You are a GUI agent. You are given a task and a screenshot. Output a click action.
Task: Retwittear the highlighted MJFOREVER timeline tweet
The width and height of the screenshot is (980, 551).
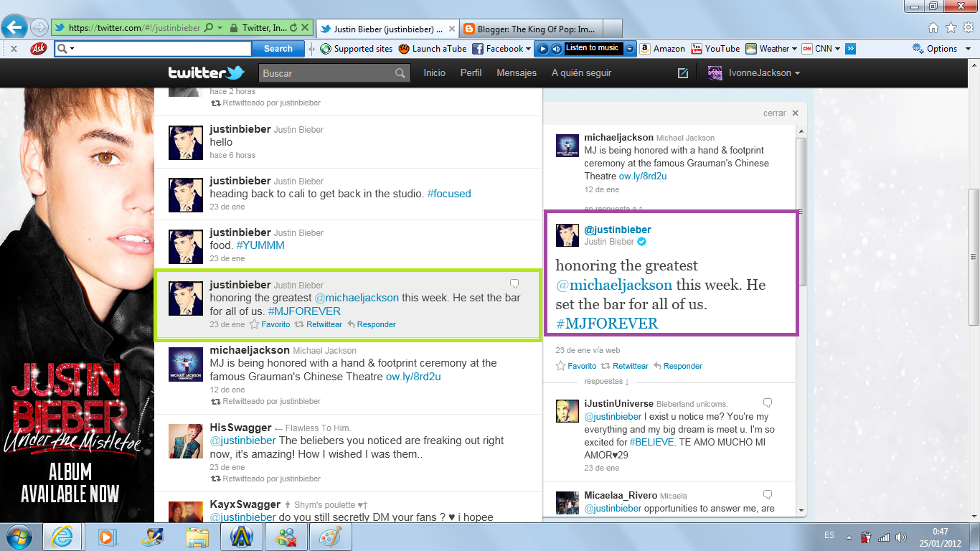click(319, 324)
